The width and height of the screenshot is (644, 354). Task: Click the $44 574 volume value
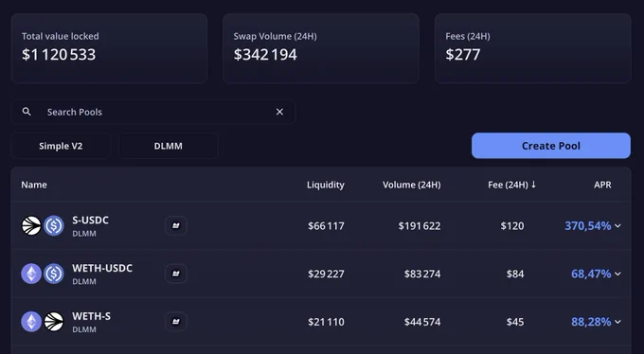[422, 322]
